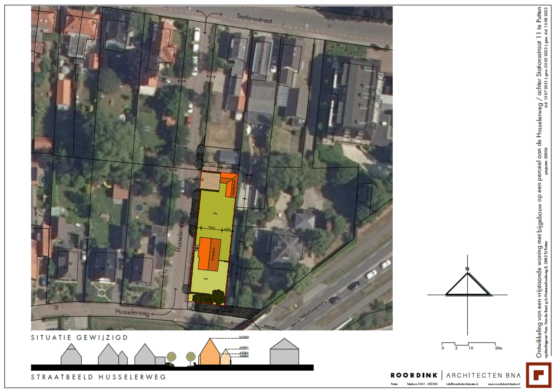Click the website address in footer
Viewport: 555px width, 392px height.
click(503, 384)
